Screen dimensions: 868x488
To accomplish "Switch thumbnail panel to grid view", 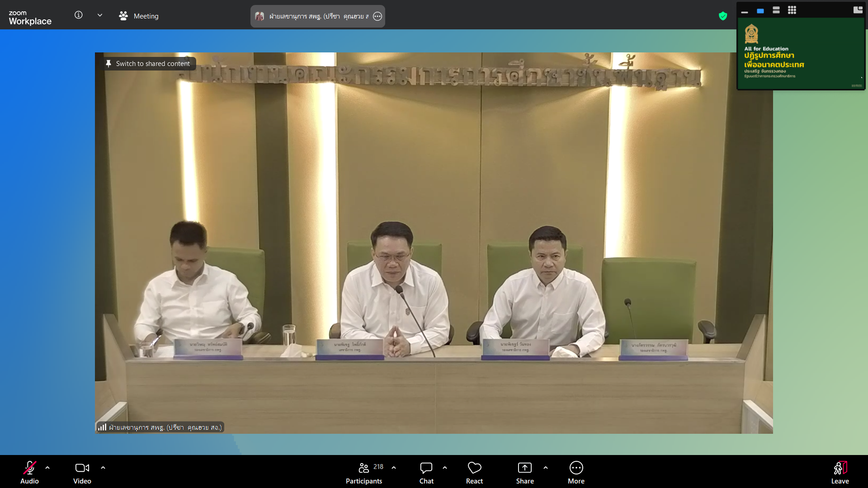I will (x=792, y=10).
